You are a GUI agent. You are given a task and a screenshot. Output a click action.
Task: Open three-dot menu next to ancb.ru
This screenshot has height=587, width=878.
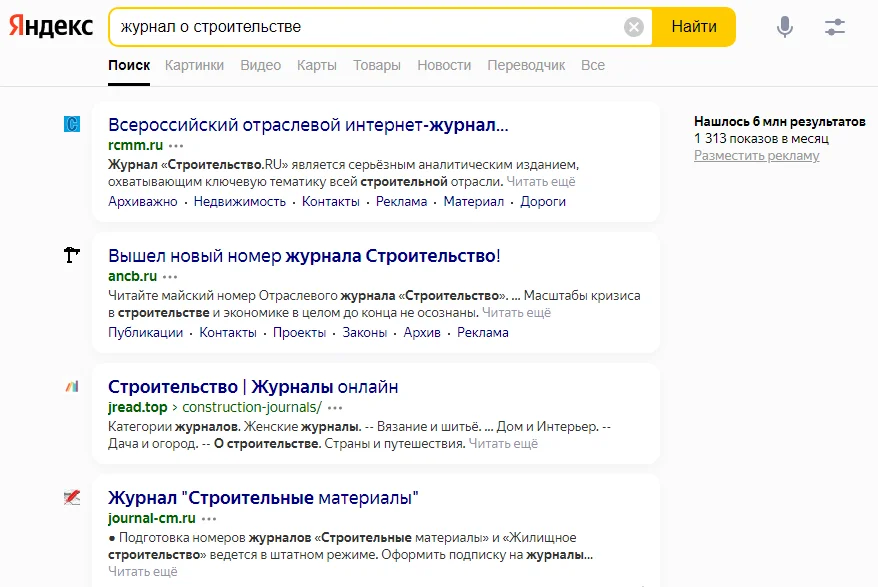point(171,276)
